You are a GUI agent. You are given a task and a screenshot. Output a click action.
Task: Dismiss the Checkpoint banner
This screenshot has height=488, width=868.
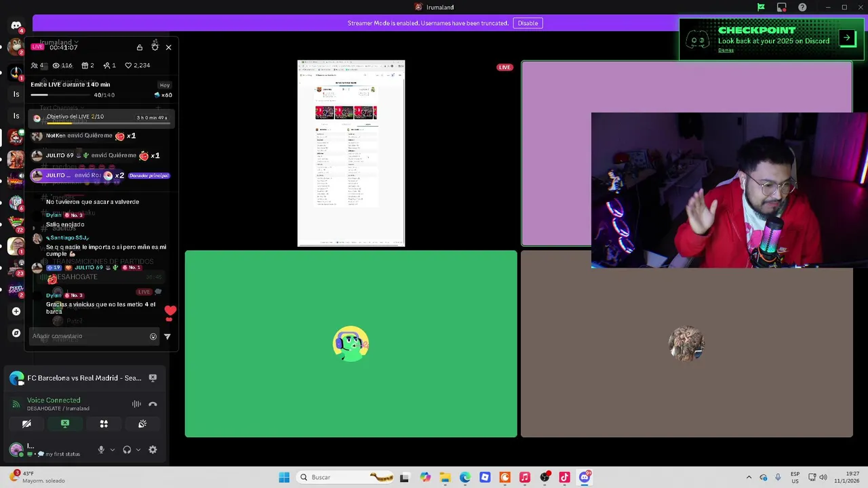[726, 50]
